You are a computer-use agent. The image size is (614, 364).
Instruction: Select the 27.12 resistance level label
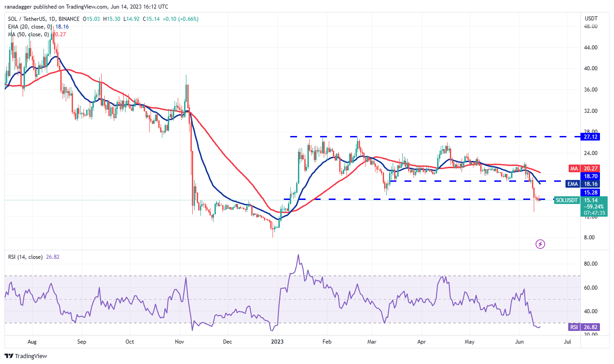(593, 136)
